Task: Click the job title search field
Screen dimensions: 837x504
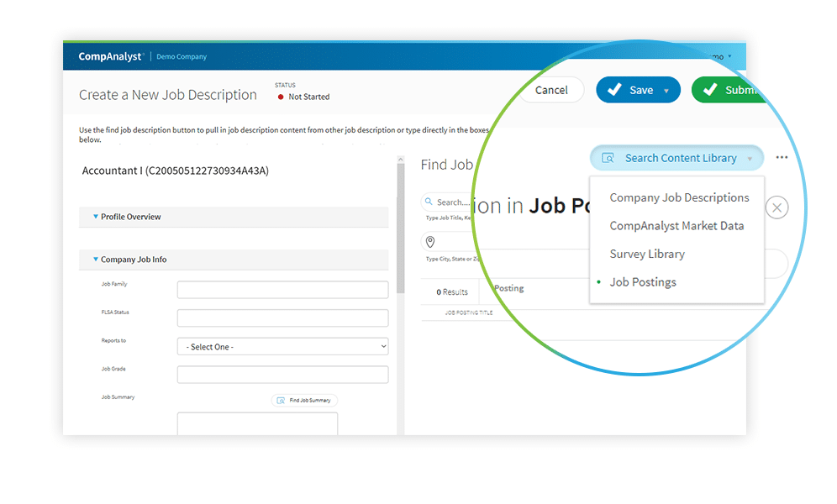Action: point(447,202)
